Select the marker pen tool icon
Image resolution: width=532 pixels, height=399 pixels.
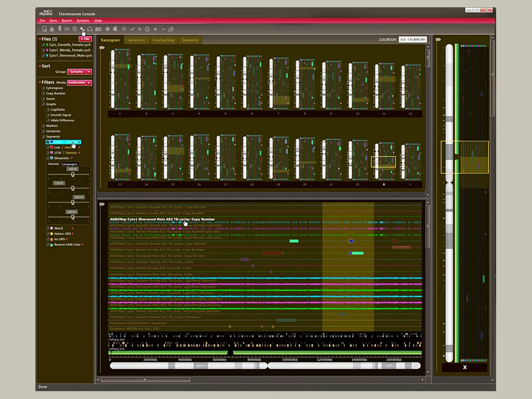pos(60,29)
